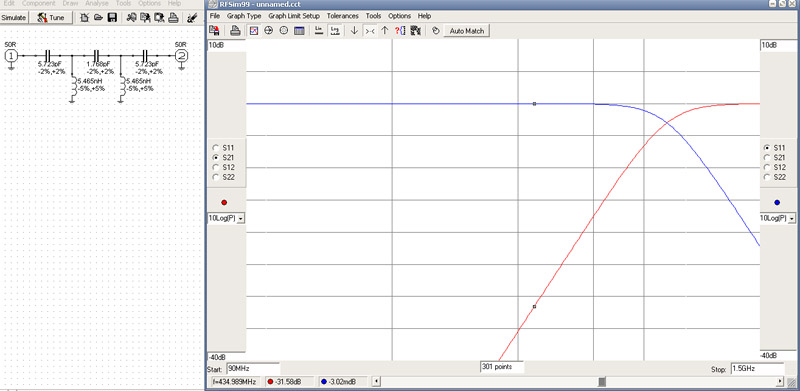
Task: Select the polar chart display icon
Action: tap(284, 31)
